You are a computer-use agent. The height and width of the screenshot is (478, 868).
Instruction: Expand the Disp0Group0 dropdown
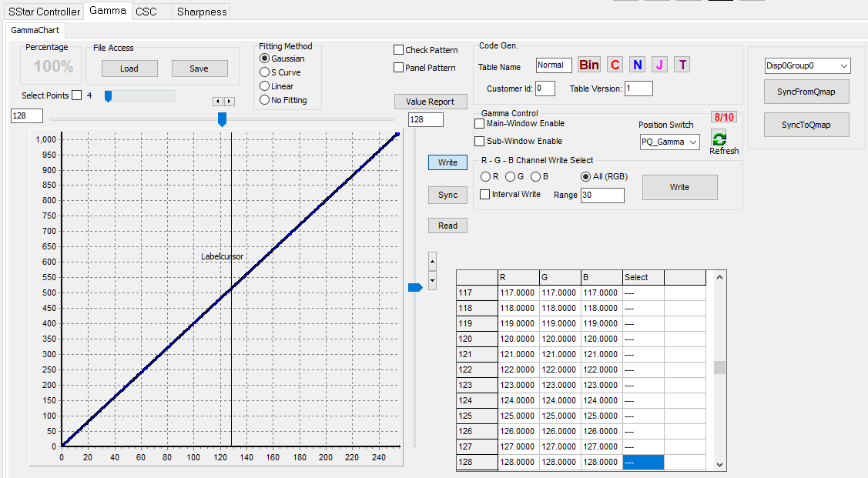(807, 66)
